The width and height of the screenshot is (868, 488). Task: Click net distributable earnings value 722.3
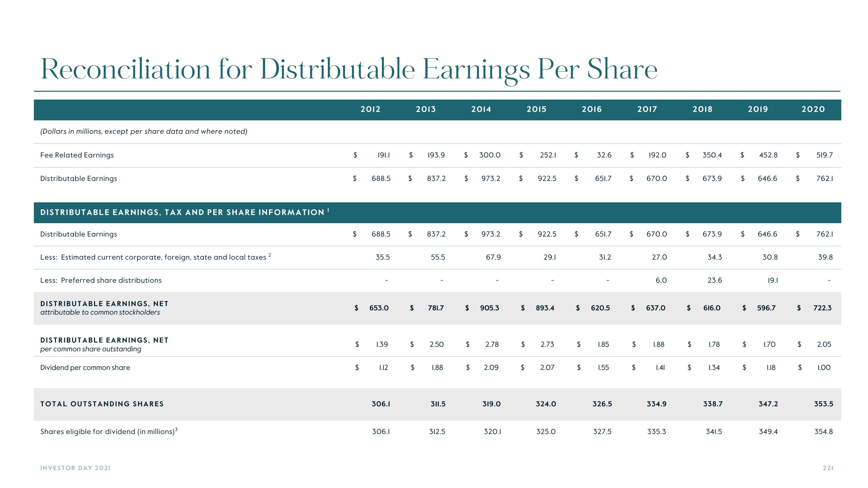822,308
